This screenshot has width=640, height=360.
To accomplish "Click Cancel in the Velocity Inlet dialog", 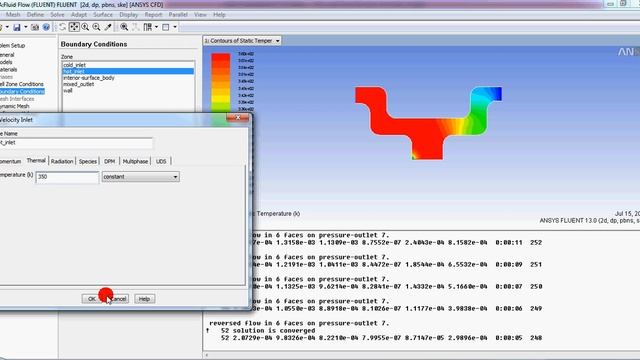I will click(x=118, y=299).
